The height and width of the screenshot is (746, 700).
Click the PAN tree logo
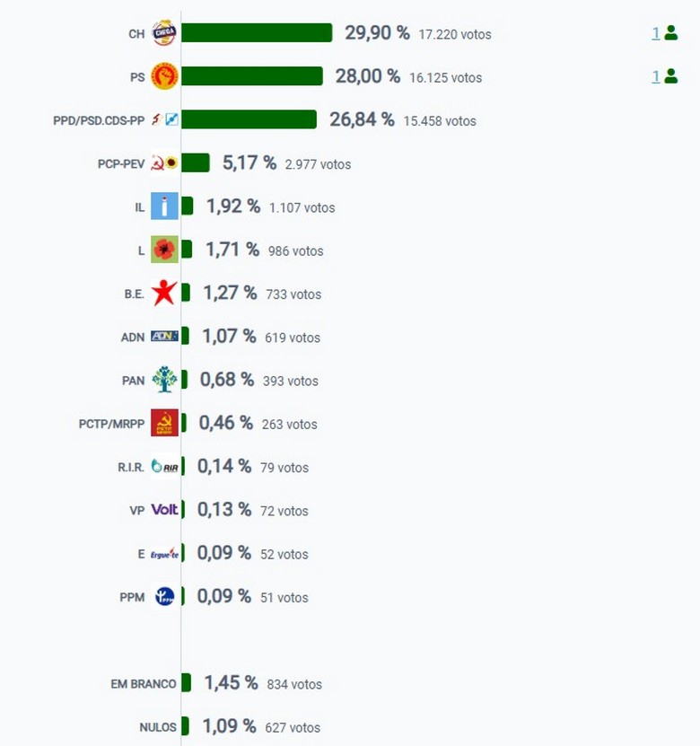[164, 379]
